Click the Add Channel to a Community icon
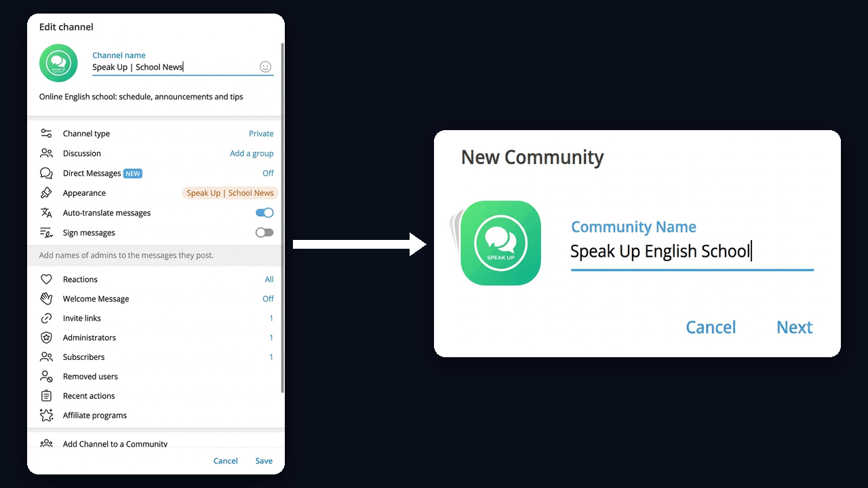The width and height of the screenshot is (868, 488). point(46,443)
